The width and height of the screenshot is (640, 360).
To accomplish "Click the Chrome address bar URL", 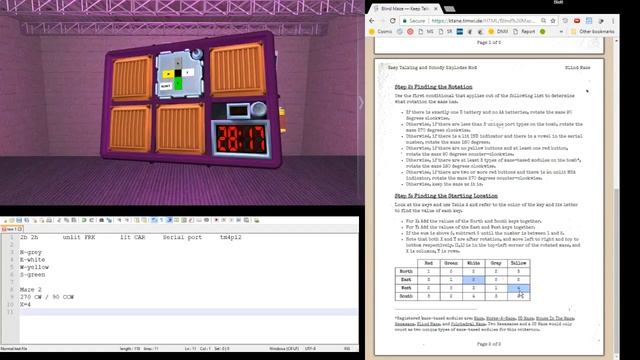I will coord(483,20).
